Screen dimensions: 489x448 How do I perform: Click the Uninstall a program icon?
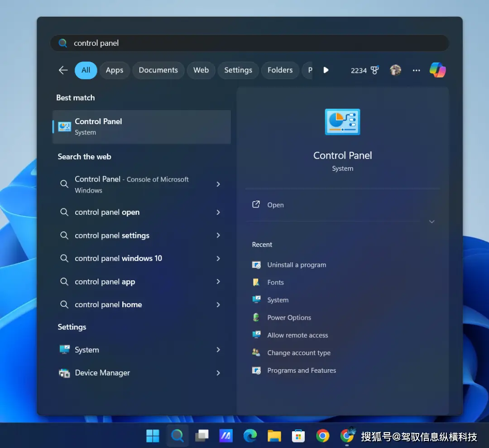256,265
